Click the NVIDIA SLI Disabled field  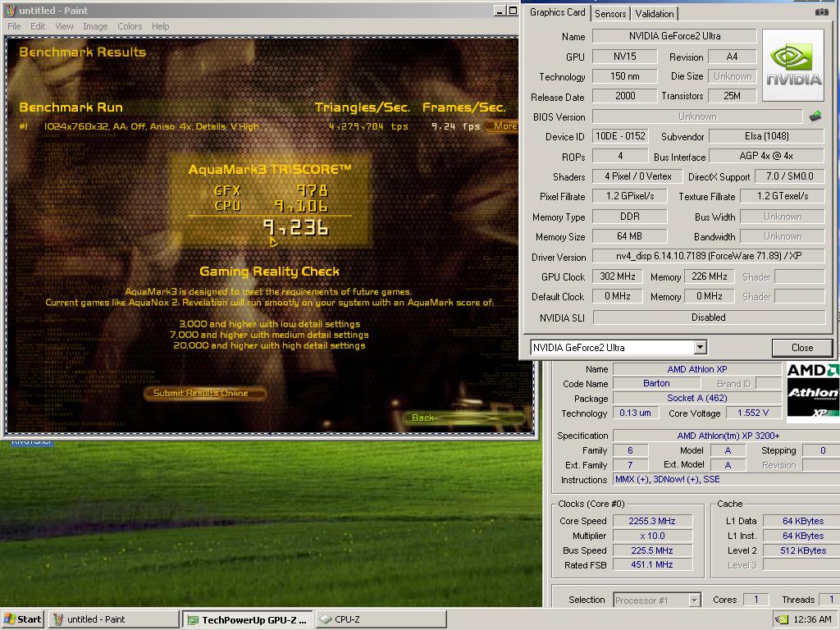pyautogui.click(x=708, y=317)
